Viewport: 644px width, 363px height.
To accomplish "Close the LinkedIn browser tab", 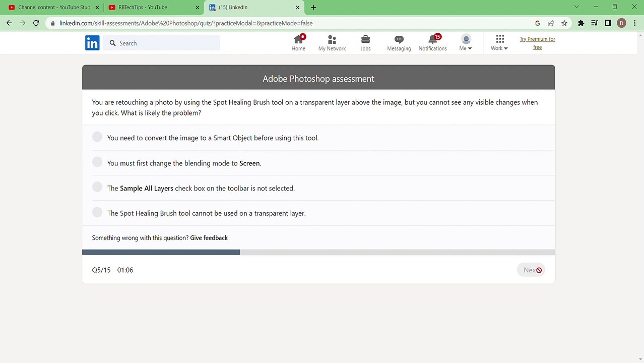I will pyautogui.click(x=298, y=8).
